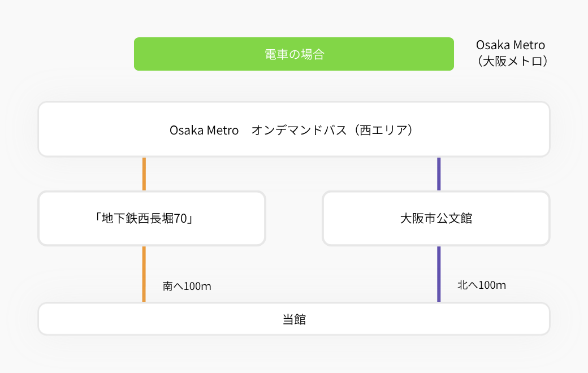588x373 pixels.
Task: Click orange line beside 南へ100m text
Action: [144, 274]
